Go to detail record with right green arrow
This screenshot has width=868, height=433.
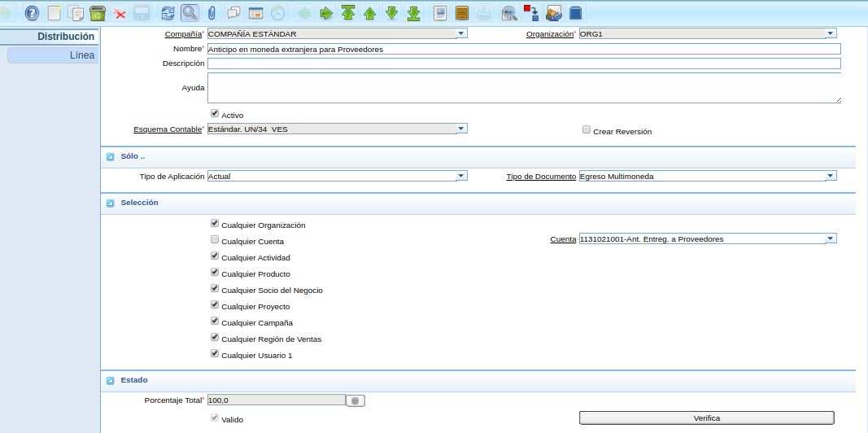[326, 12]
